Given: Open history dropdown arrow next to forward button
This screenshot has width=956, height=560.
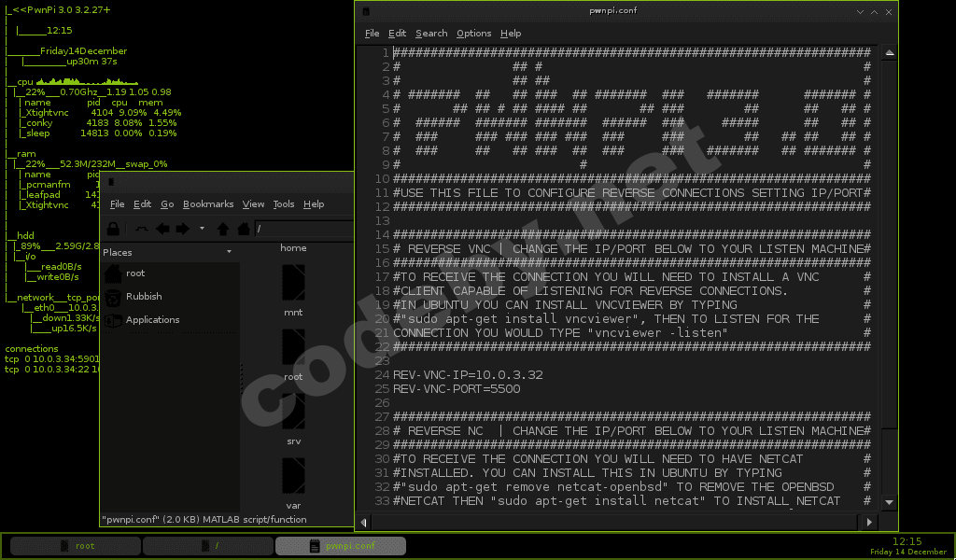Looking at the screenshot, I should pos(202,229).
